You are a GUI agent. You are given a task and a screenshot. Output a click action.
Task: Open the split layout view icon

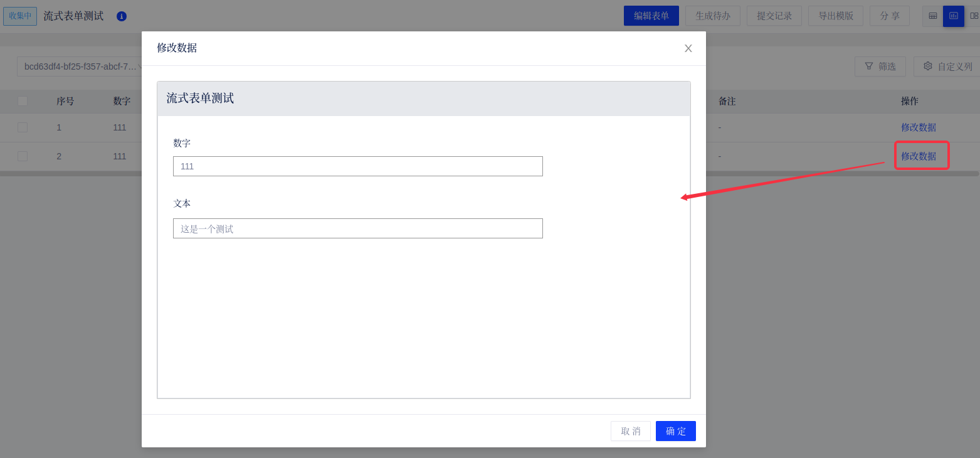point(973,16)
